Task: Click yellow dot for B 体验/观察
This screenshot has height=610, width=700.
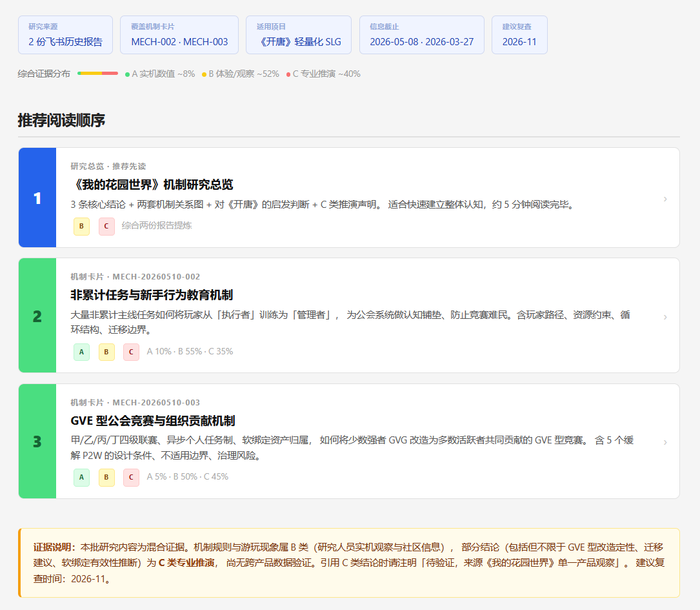Action: (205, 74)
